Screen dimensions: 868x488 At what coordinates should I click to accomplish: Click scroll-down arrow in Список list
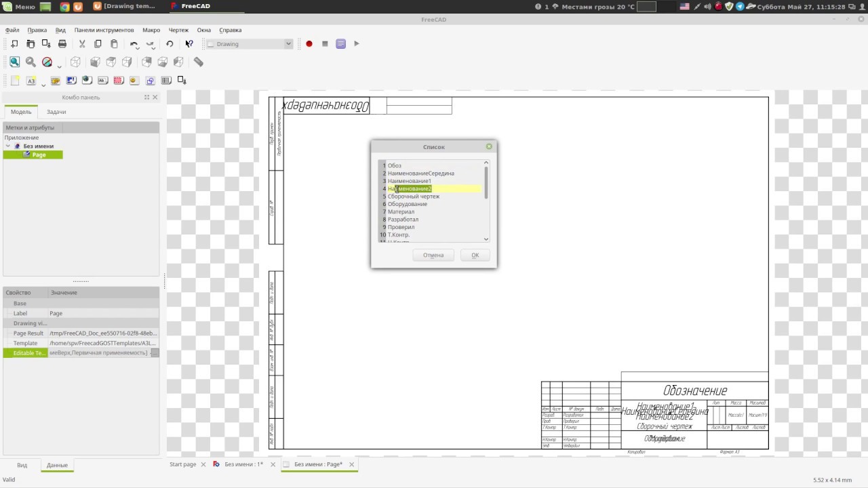pyautogui.click(x=486, y=239)
